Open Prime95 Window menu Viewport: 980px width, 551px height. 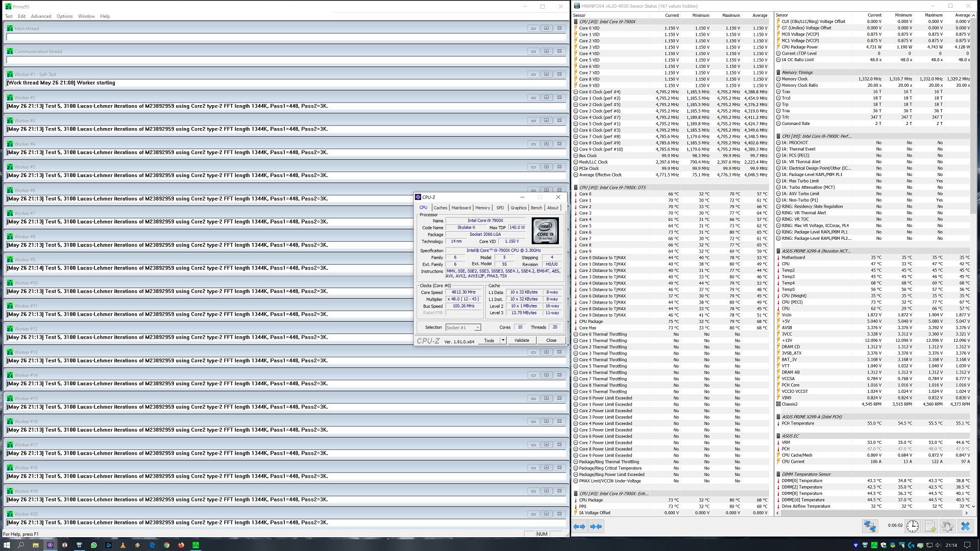point(86,16)
